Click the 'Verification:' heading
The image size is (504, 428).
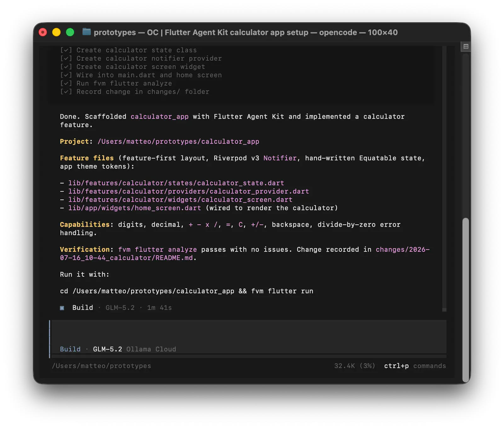[x=87, y=250]
